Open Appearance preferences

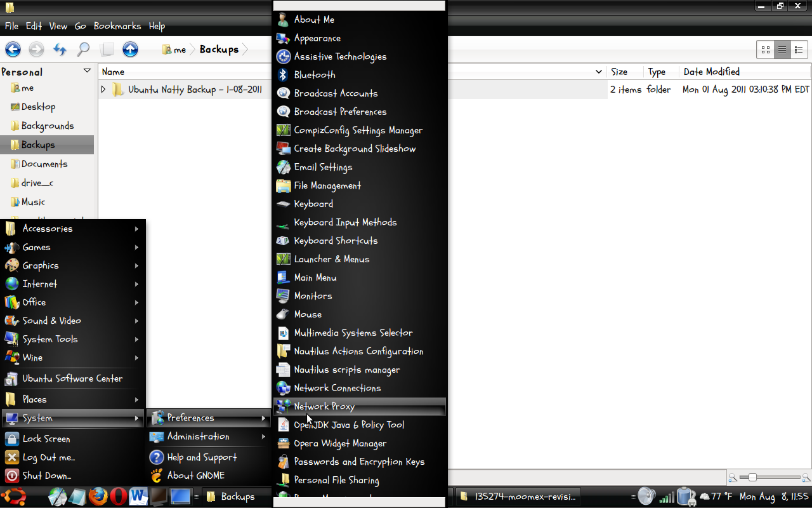(360, 38)
